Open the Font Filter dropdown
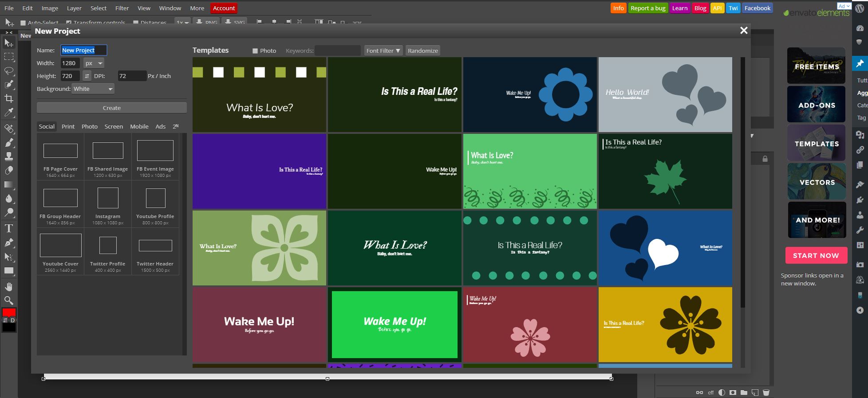 (383, 51)
